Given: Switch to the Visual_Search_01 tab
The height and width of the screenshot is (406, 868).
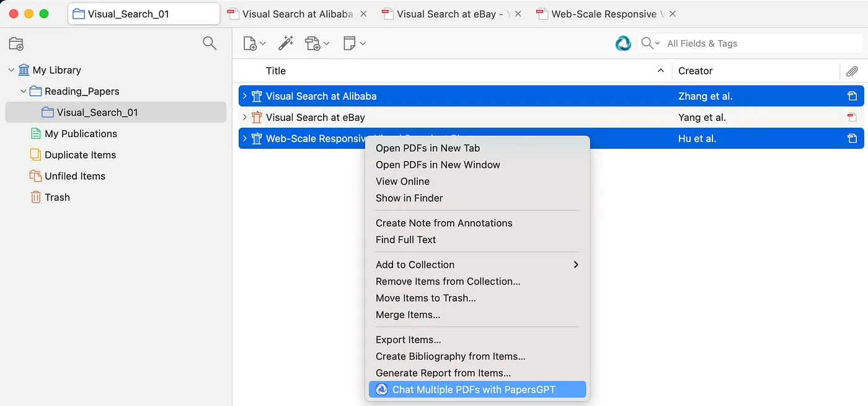Looking at the screenshot, I should [144, 14].
